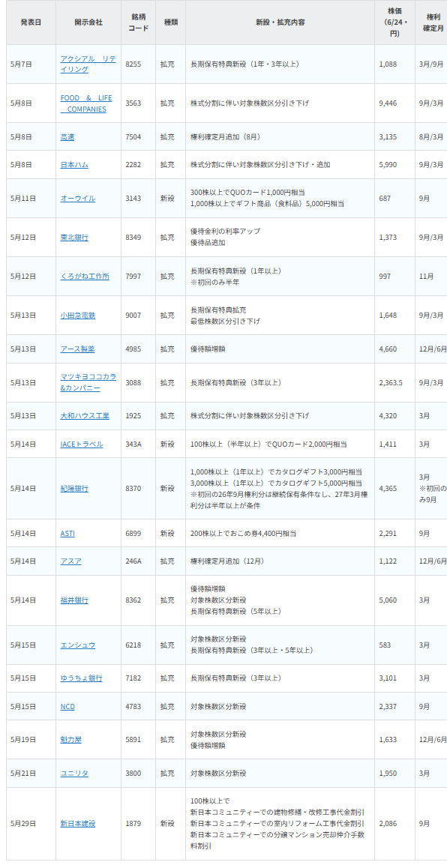Click the 新設・拡充内容 column header
Image resolution: width=447 pixels, height=868 pixels.
[x=280, y=22]
